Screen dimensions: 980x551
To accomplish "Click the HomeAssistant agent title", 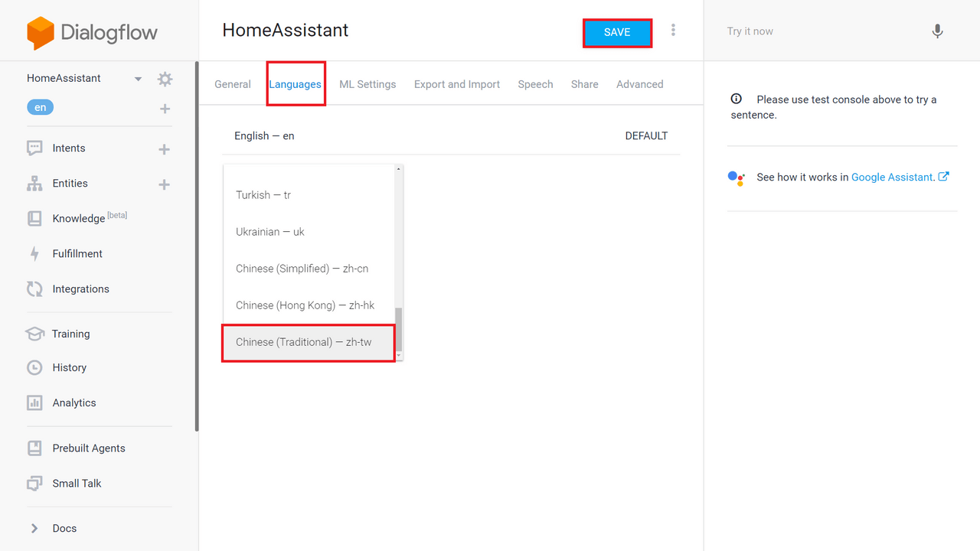I will pyautogui.click(x=286, y=31).
